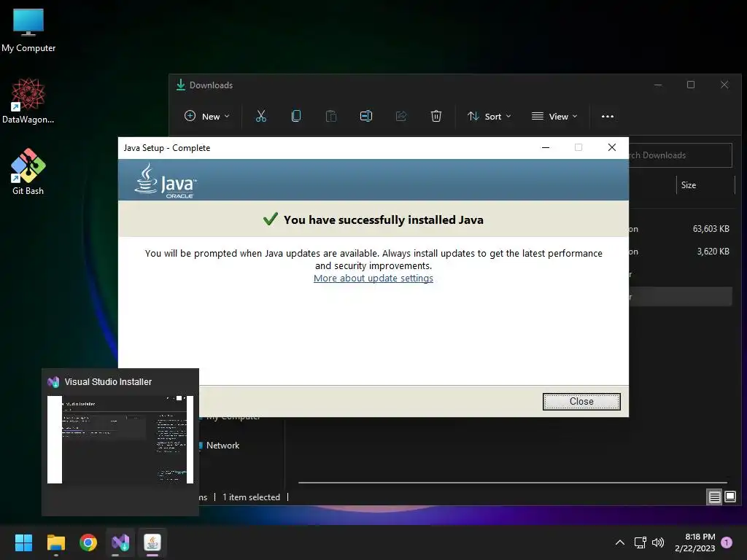Minimize the Downloads window
Screen dimensions: 747x560
pyautogui.click(x=658, y=85)
